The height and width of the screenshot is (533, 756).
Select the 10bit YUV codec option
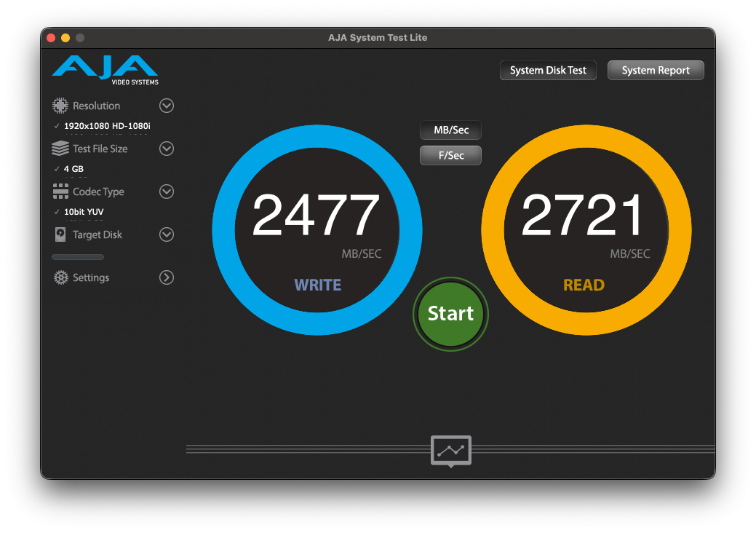(x=84, y=212)
